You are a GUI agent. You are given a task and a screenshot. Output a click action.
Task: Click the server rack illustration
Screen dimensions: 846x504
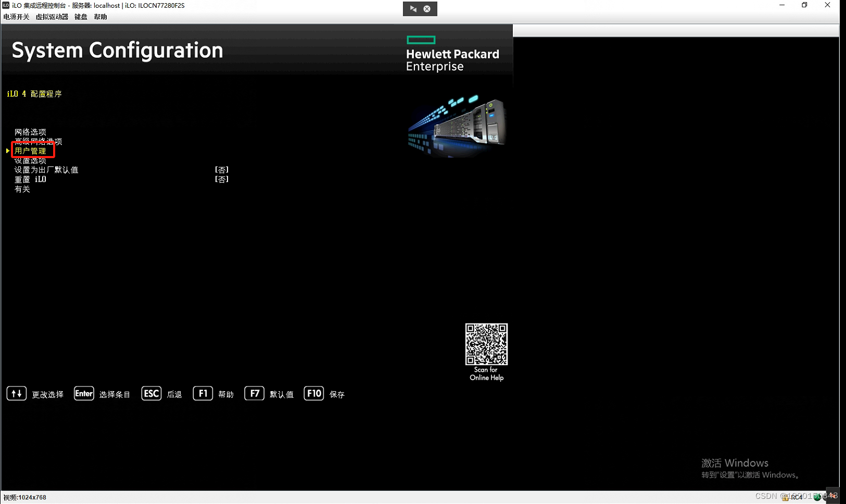click(x=457, y=125)
